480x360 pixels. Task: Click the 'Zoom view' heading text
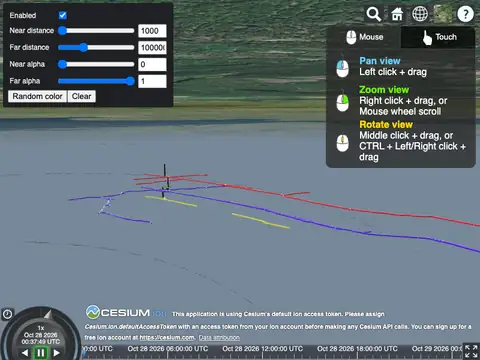pyautogui.click(x=384, y=90)
